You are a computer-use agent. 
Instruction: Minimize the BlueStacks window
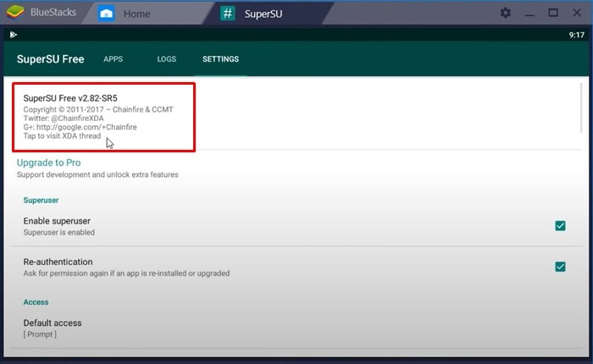529,14
